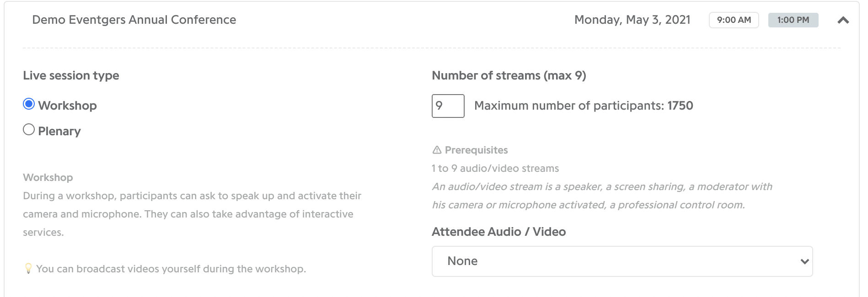Click the number of streams input field
This screenshot has width=868, height=297.
(448, 106)
